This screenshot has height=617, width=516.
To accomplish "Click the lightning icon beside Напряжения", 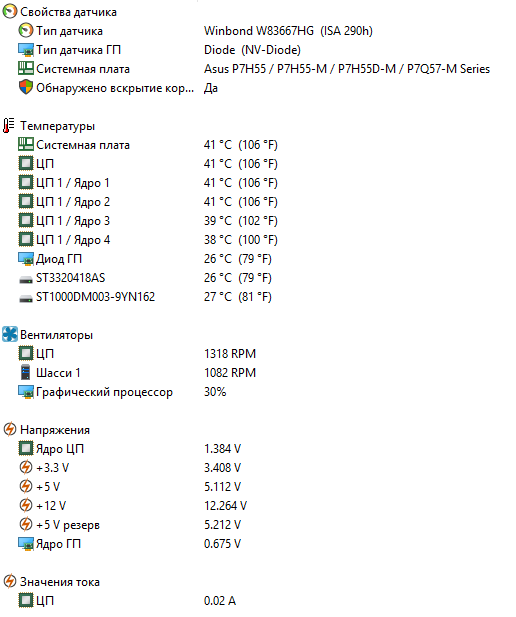I will [x=9, y=429].
